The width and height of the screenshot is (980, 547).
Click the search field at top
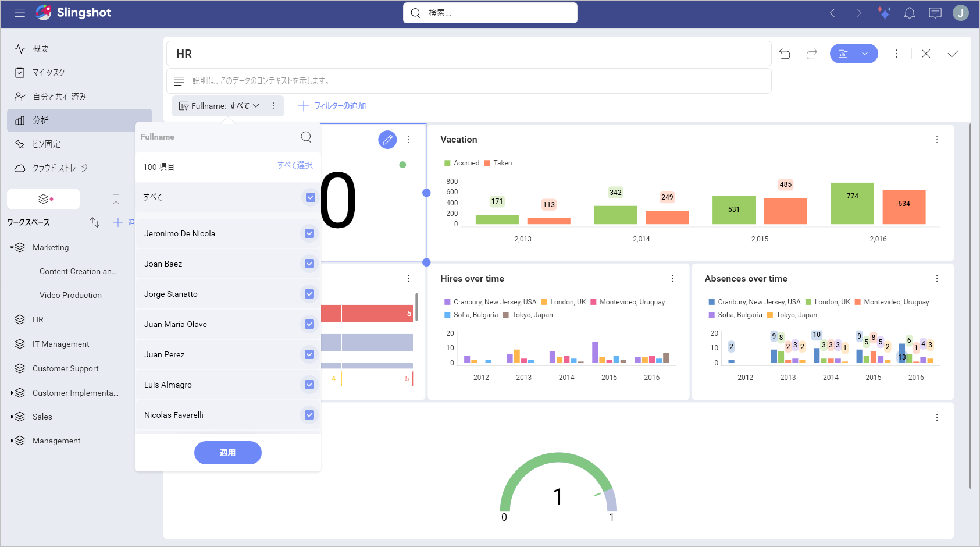pos(490,13)
